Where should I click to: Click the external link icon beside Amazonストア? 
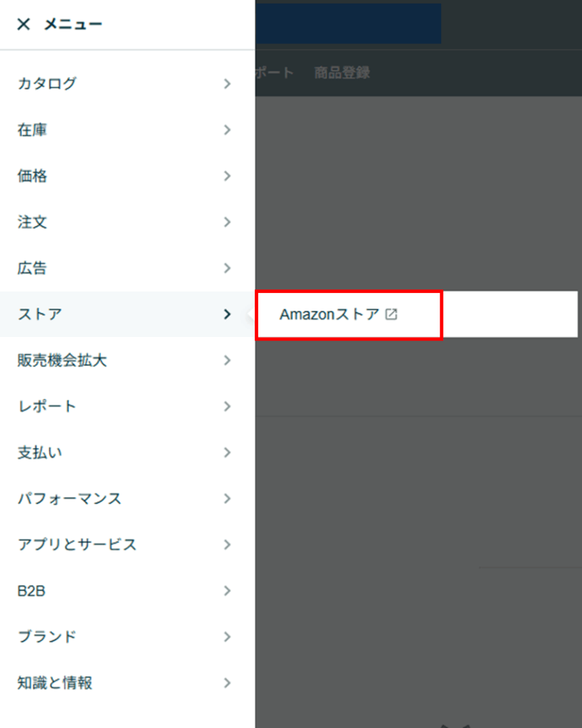coord(391,314)
